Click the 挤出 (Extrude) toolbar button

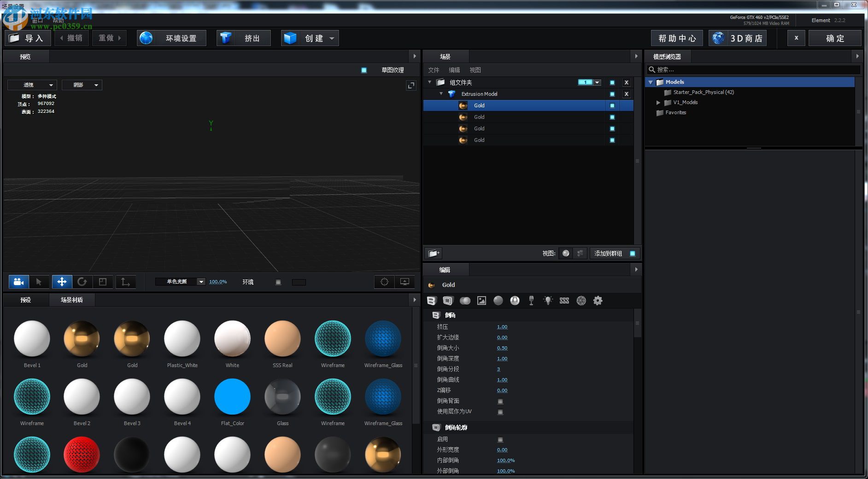[x=243, y=38]
